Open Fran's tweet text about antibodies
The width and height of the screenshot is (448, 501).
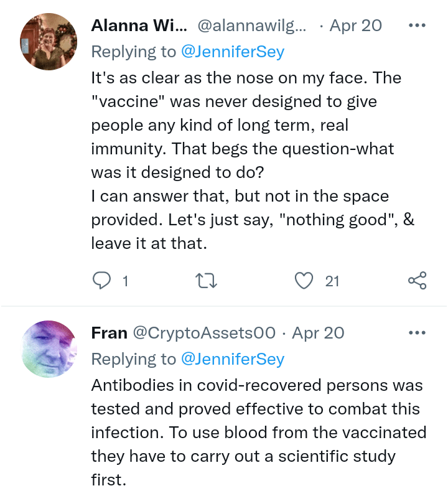pyautogui.click(x=256, y=433)
